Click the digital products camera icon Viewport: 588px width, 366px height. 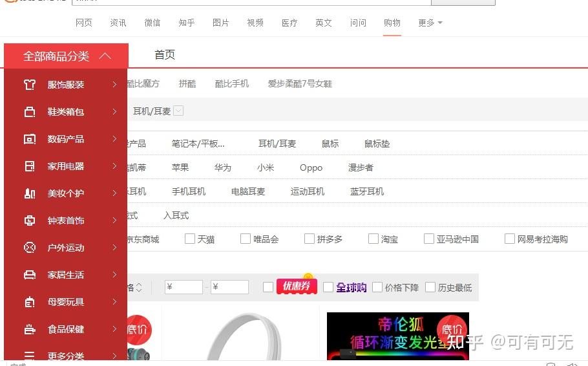click(30, 139)
